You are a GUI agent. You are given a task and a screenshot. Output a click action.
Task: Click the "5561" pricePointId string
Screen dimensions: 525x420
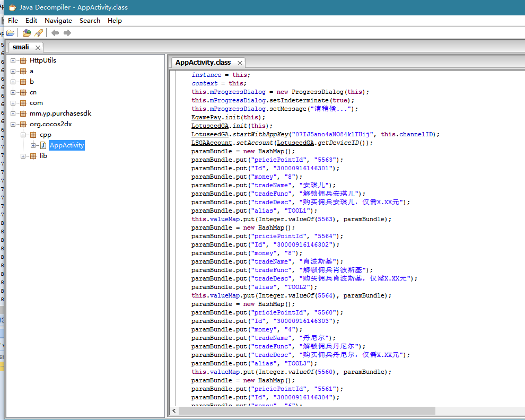tap(325, 389)
